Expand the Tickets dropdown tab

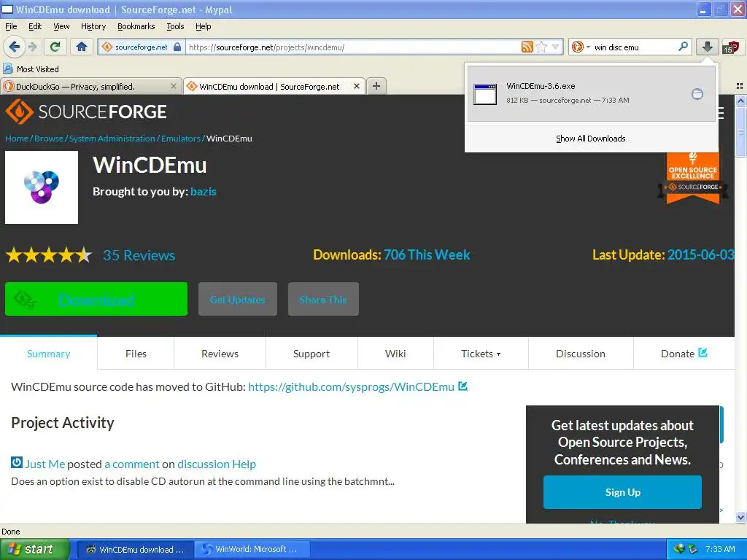481,354
